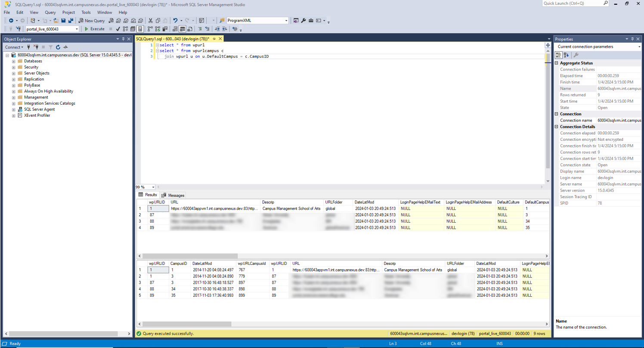Collapse the Aggregate Status section
This screenshot has height=348, width=644.
point(557,63)
